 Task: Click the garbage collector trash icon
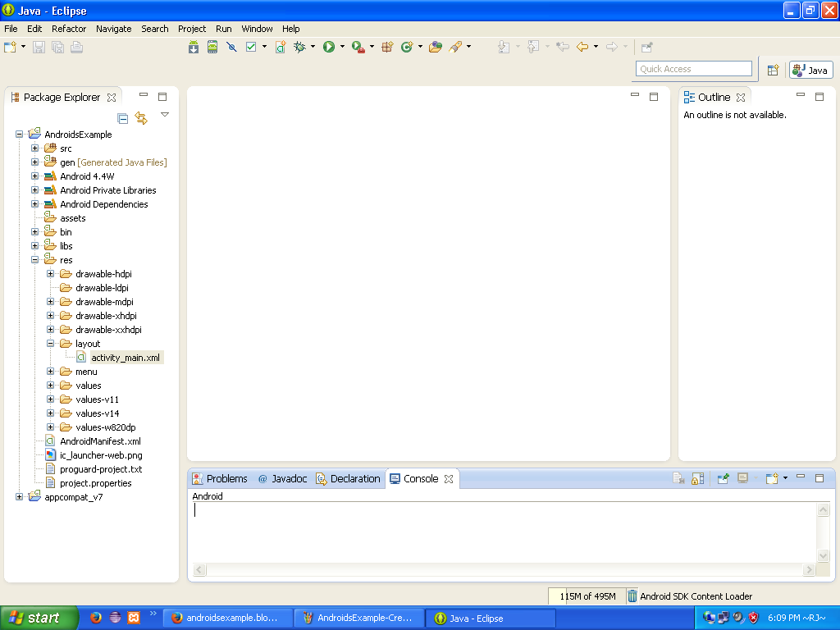pos(632,596)
